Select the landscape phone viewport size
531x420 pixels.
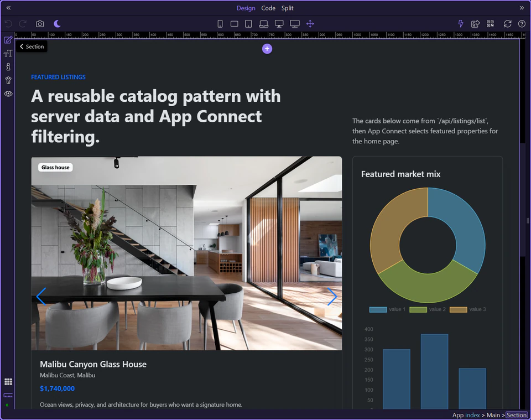[235, 24]
